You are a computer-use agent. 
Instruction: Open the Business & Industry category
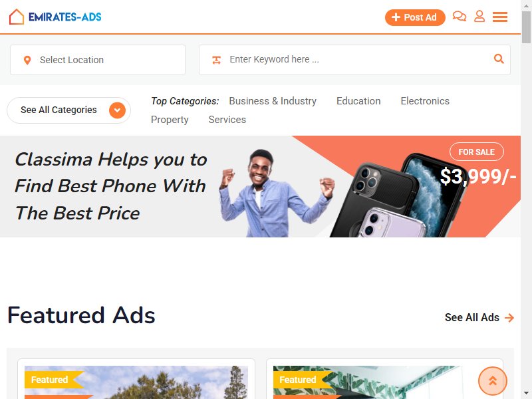pyautogui.click(x=273, y=101)
